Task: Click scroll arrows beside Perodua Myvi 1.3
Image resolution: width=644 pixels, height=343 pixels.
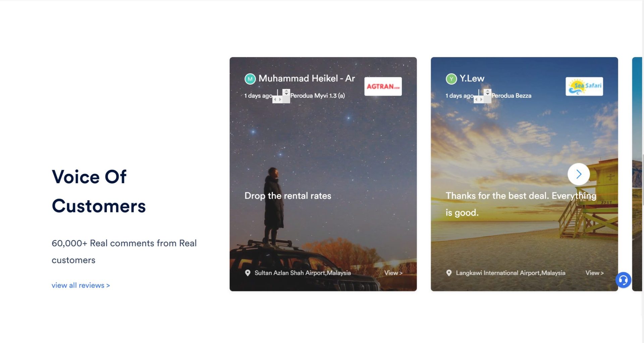Action: [286, 93]
